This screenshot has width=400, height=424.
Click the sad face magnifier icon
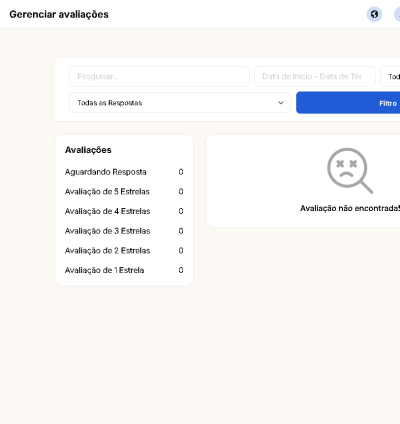[x=350, y=171]
